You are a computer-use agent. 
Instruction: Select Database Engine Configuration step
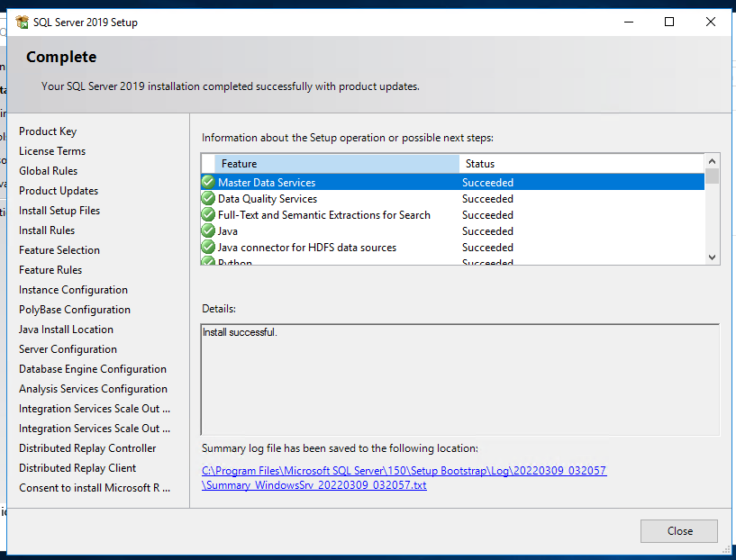tap(93, 369)
